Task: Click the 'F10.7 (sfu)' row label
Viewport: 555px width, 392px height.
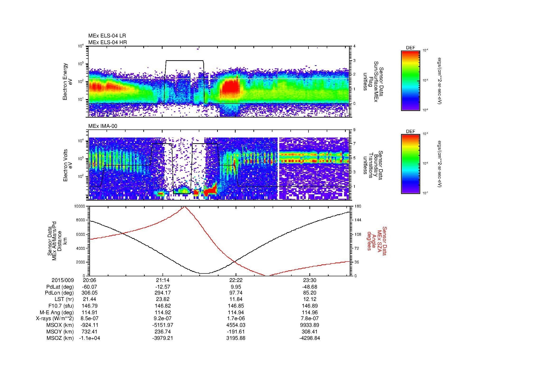Action: (x=61, y=306)
